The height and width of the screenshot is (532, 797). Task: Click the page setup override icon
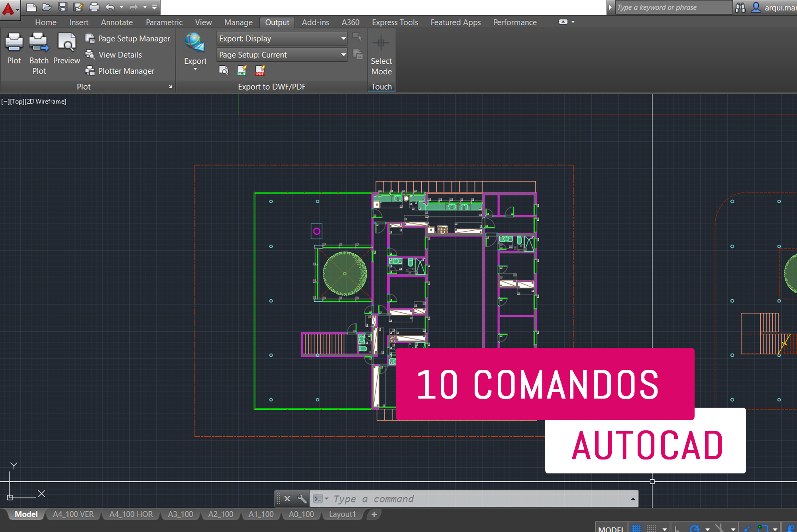[x=357, y=54]
